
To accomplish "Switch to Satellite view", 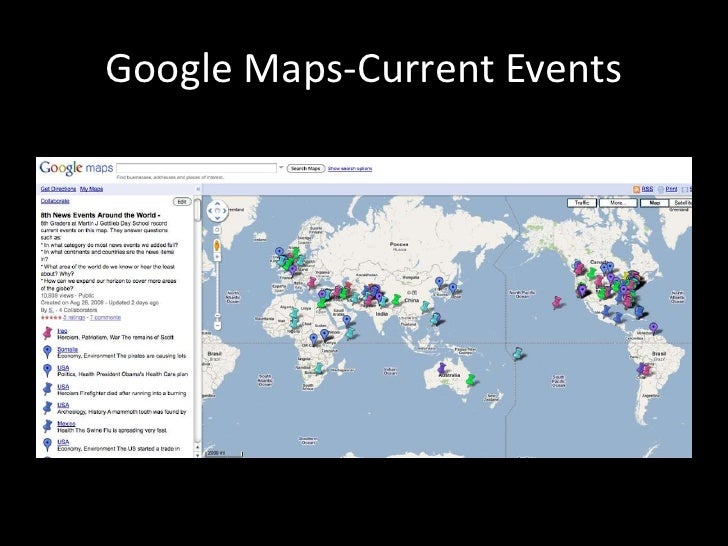I will (681, 203).
